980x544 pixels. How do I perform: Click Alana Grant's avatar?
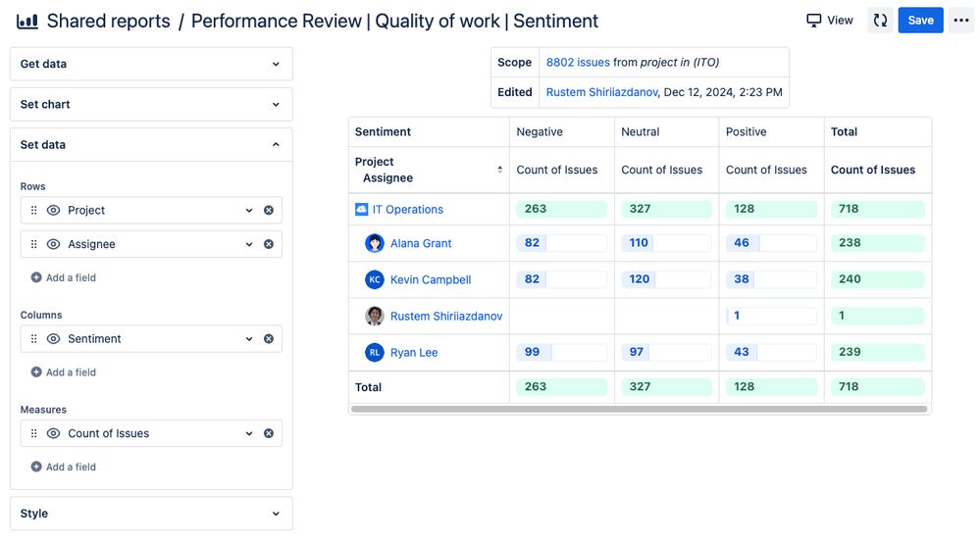(375, 243)
